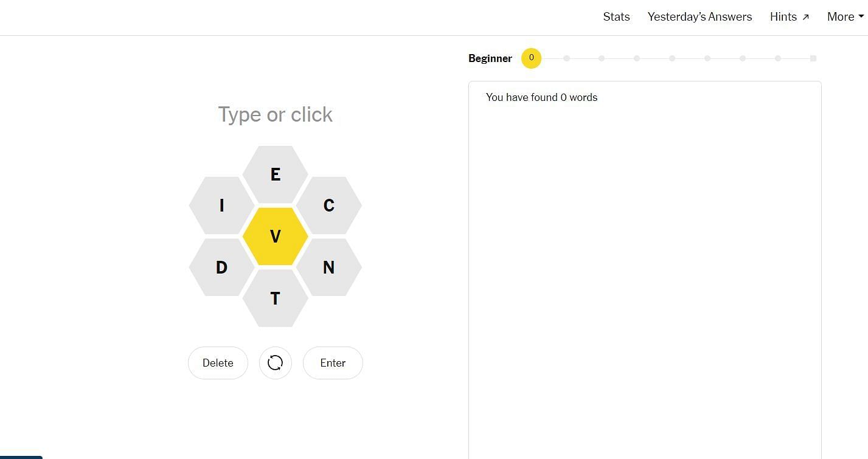The image size is (868, 459).
Task: Choose the C letter hexagon
Action: click(x=328, y=205)
